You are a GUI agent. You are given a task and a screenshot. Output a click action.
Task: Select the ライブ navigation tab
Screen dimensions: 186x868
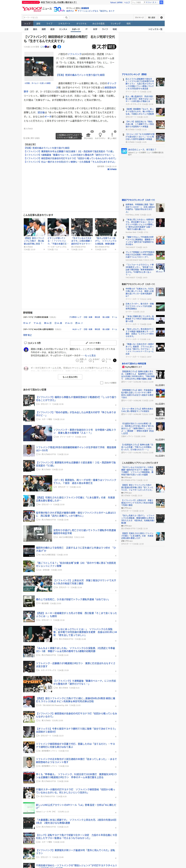point(49,24)
